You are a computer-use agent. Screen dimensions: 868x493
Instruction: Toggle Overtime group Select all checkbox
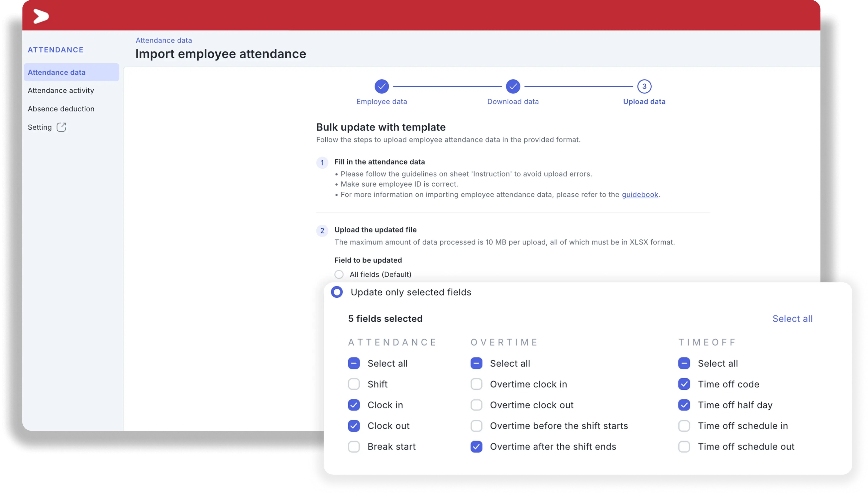click(x=476, y=363)
